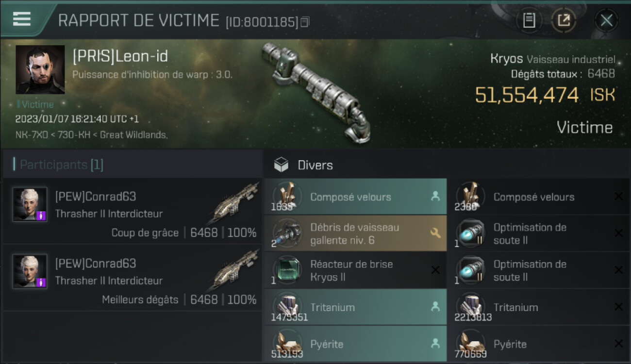This screenshot has width=631, height=364.
Task: Click the dropped Tritanium 1475351 entry
Action: click(x=355, y=307)
